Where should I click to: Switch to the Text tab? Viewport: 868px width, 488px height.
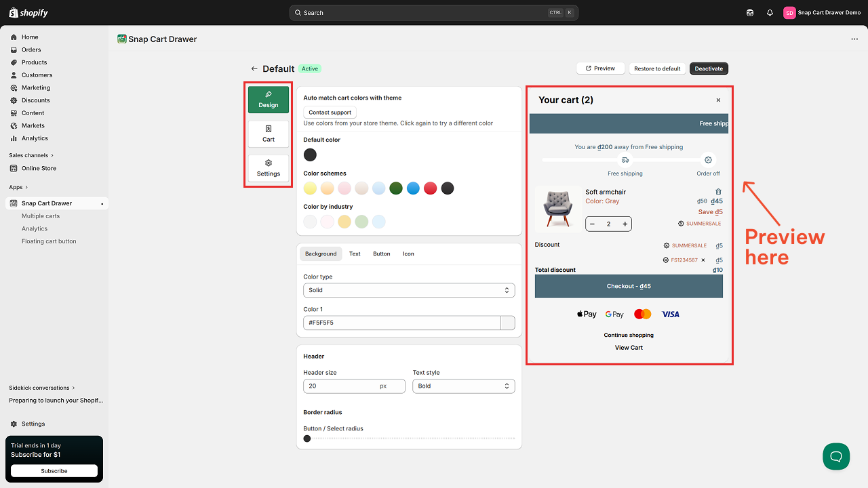point(355,253)
